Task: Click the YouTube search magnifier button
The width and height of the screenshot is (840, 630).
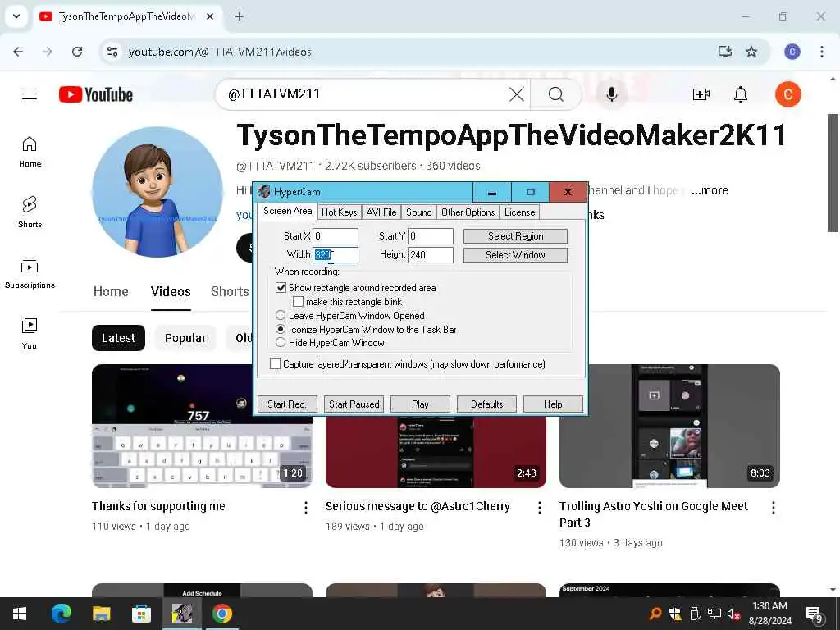Action: click(x=556, y=94)
